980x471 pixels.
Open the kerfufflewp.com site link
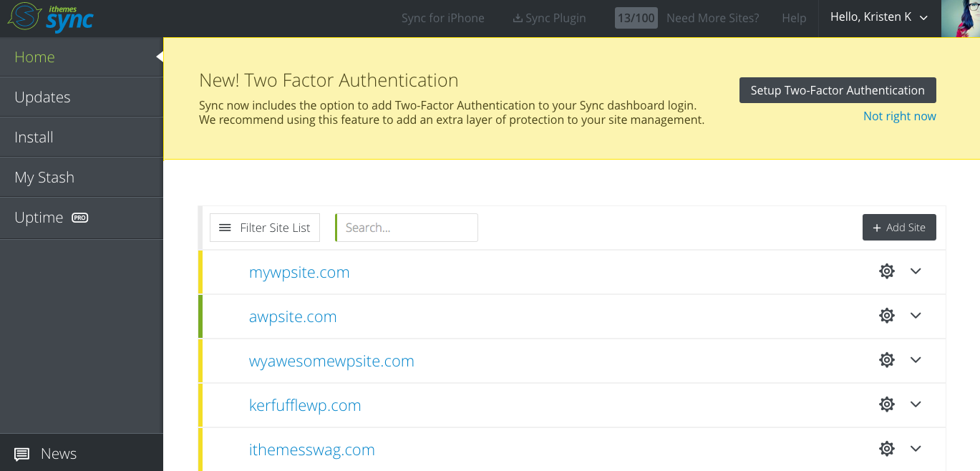pyautogui.click(x=305, y=406)
